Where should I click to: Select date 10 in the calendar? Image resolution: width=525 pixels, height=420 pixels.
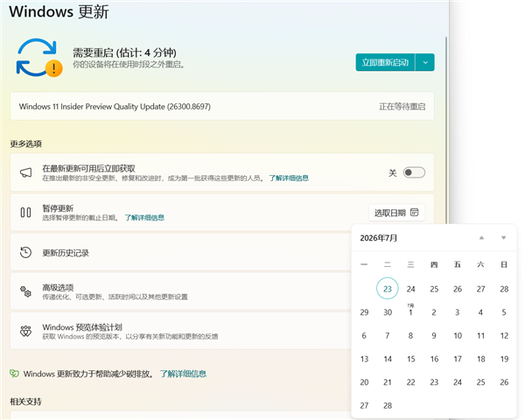click(458, 336)
